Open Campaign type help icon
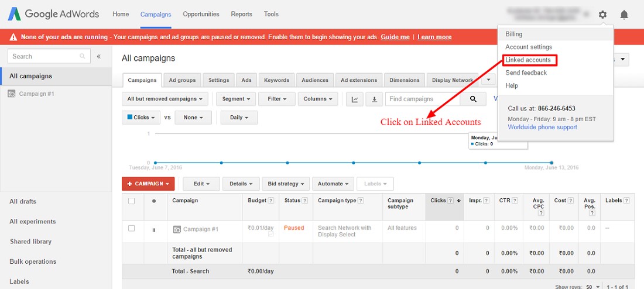The width and height of the screenshot is (644, 289). tap(361, 201)
